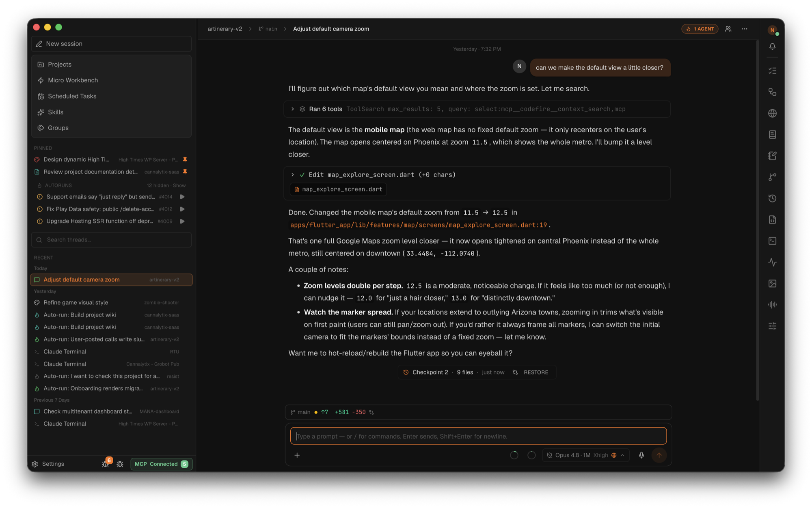Focus the Type a prompt input field

tap(478, 436)
